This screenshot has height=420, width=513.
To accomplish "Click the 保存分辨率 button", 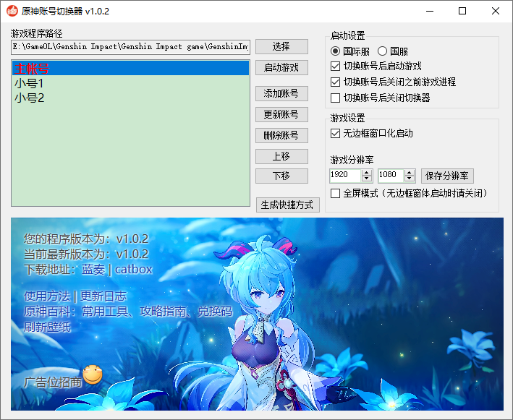I will click(447, 176).
